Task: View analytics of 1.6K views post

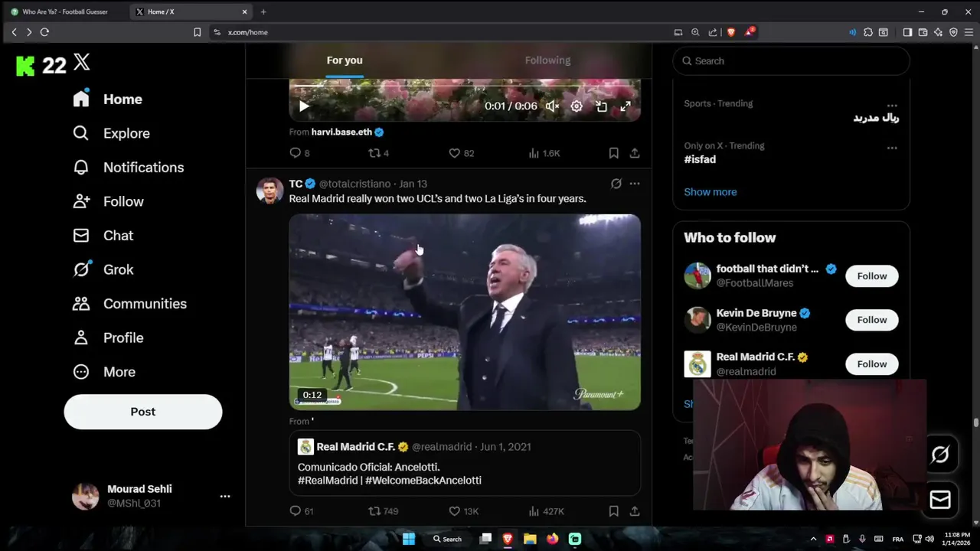Action: [x=544, y=153]
